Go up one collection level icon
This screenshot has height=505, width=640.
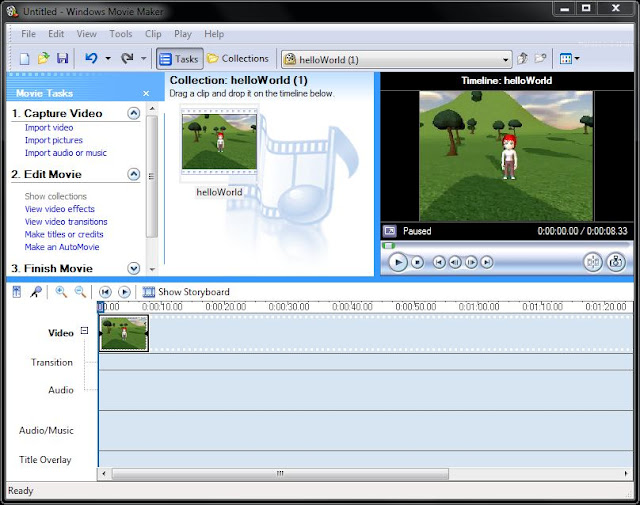tap(522, 59)
